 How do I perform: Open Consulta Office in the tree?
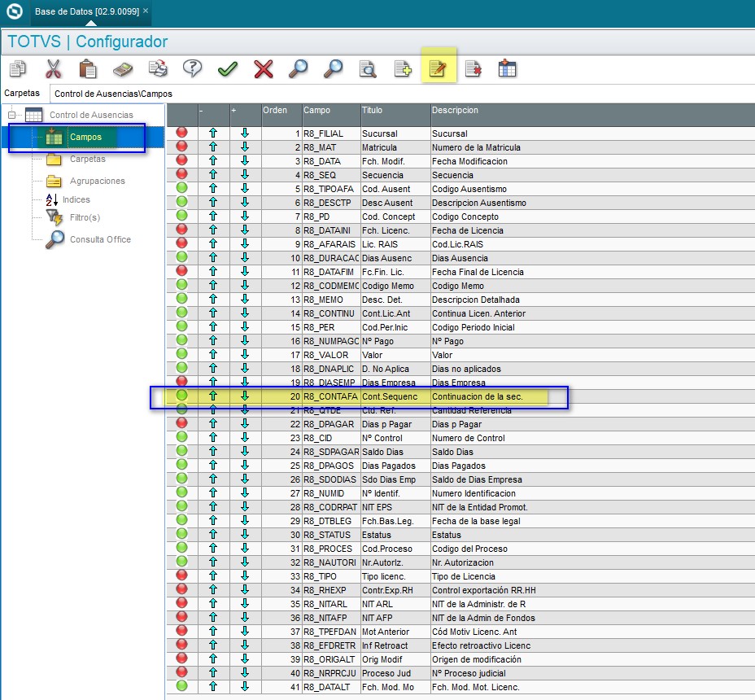(100, 239)
